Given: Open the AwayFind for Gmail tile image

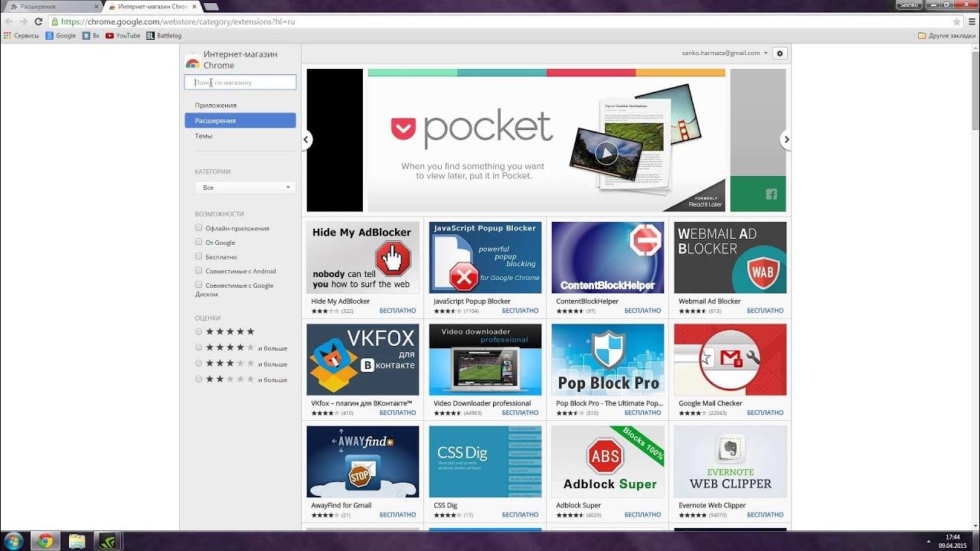Looking at the screenshot, I should [x=363, y=461].
